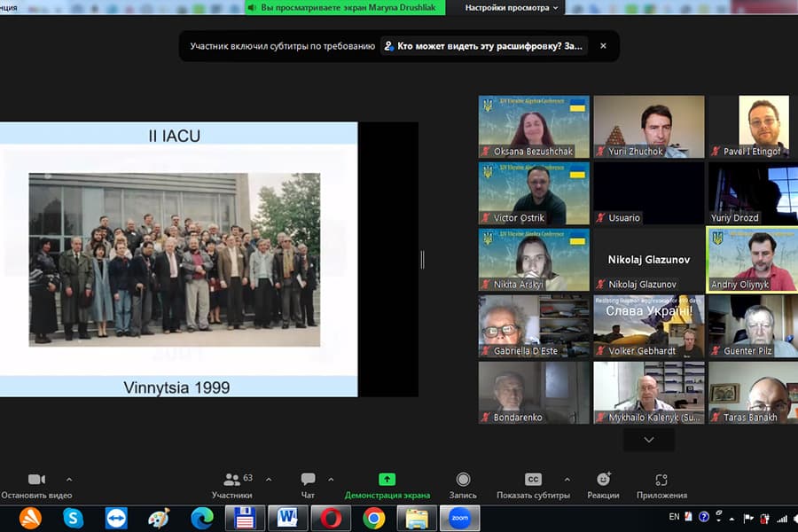The image size is (798, 532).
Task: Open Google Chrome from the taskbar
Action: [x=374, y=518]
